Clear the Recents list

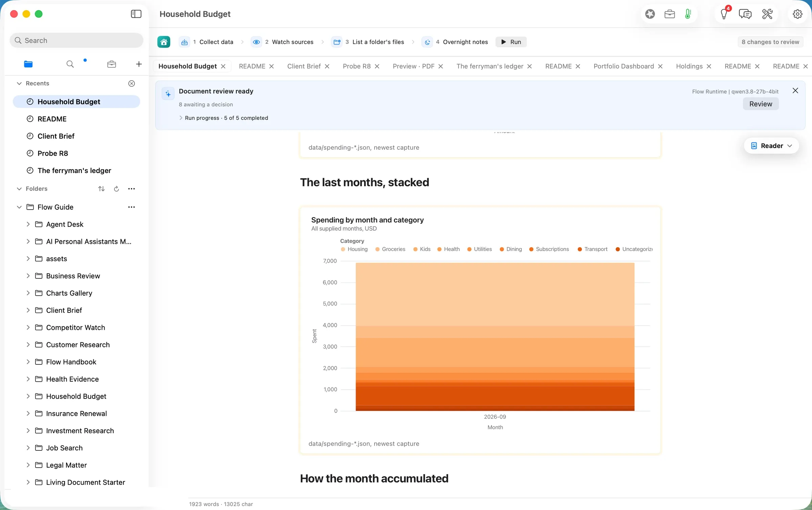(x=132, y=83)
